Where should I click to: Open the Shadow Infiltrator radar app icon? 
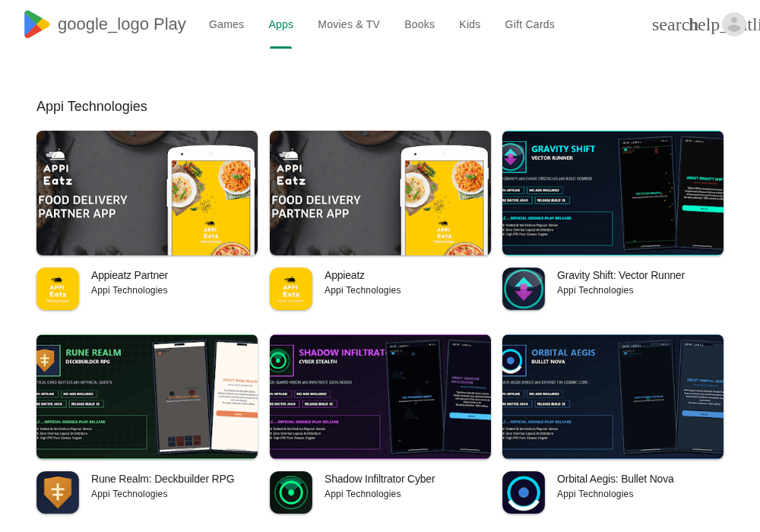[x=291, y=492]
